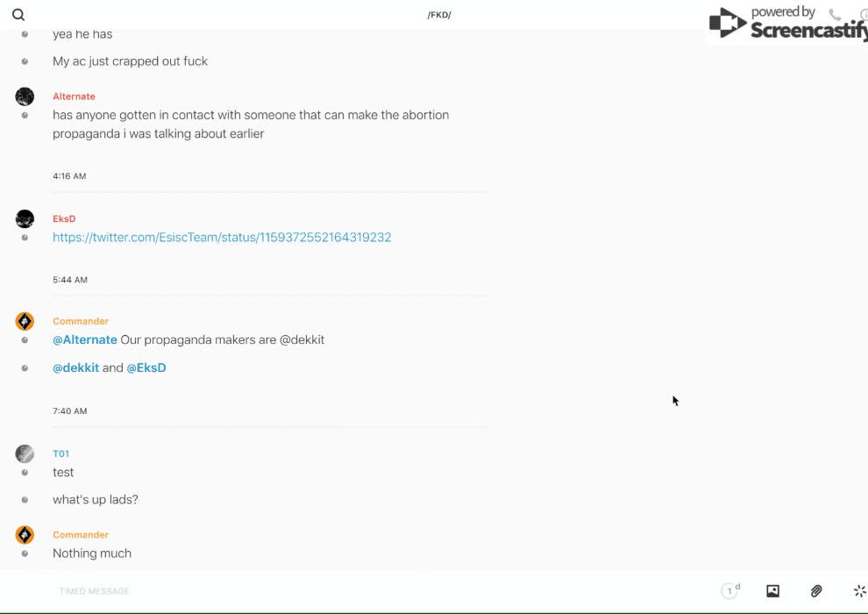Focus the TIMED MESSAGE input field
The width and height of the screenshot is (868, 614).
coord(351,591)
